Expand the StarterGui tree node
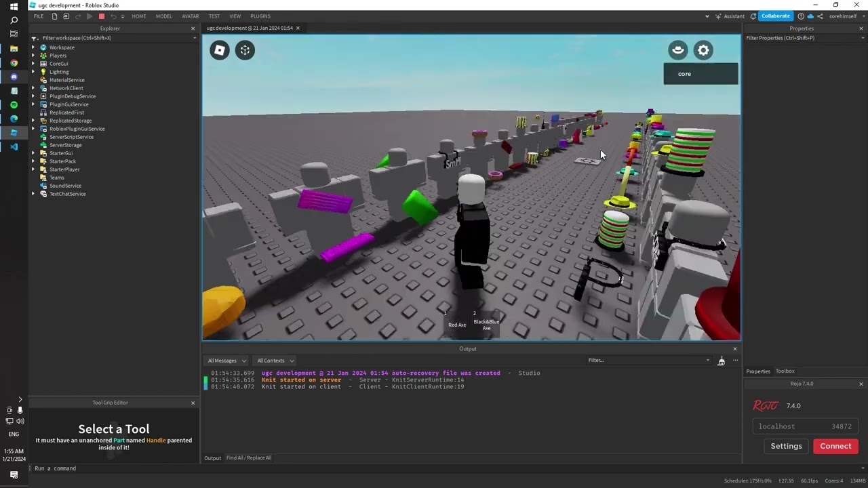The width and height of the screenshot is (868, 488). (x=33, y=153)
